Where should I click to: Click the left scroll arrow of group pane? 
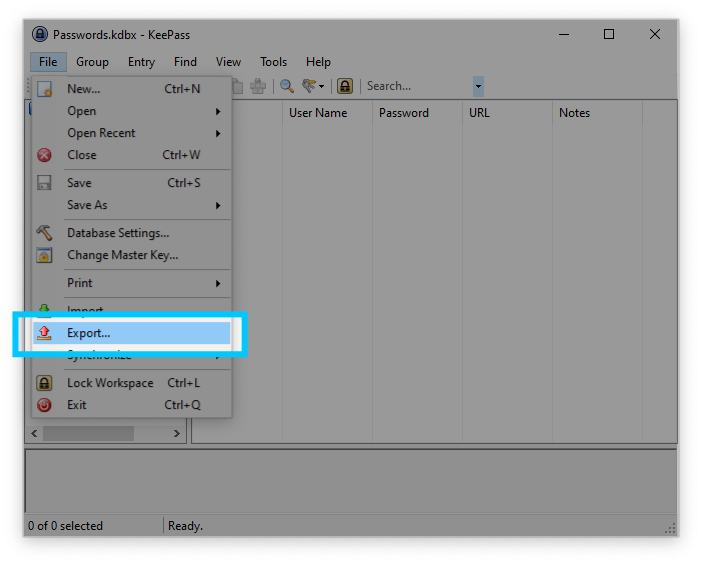(x=34, y=433)
